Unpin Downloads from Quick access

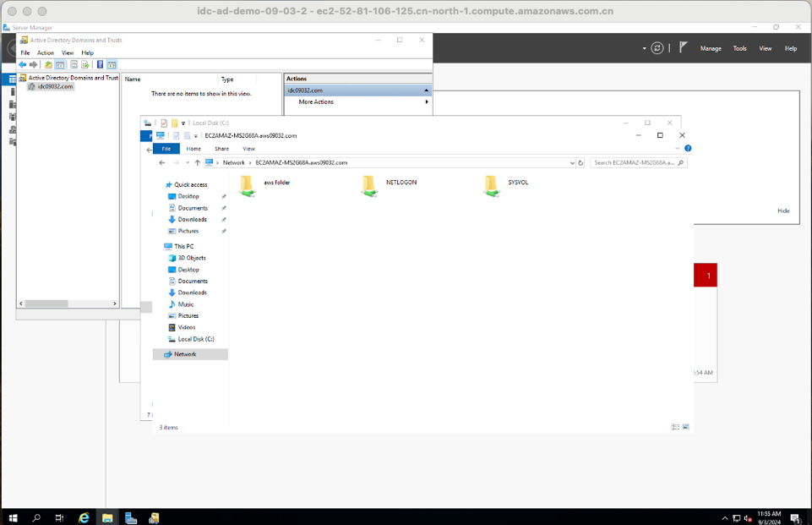coord(223,219)
